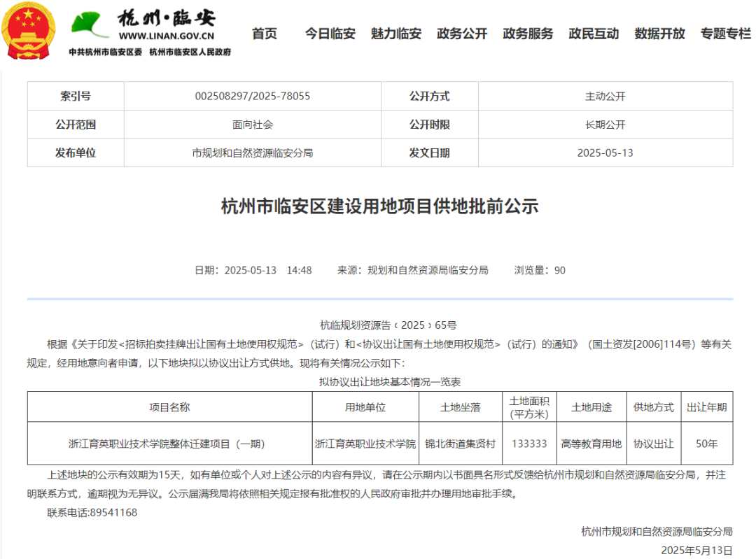
Task: Open the 魅力临安 navigation entry
Action: pyautogui.click(x=395, y=33)
